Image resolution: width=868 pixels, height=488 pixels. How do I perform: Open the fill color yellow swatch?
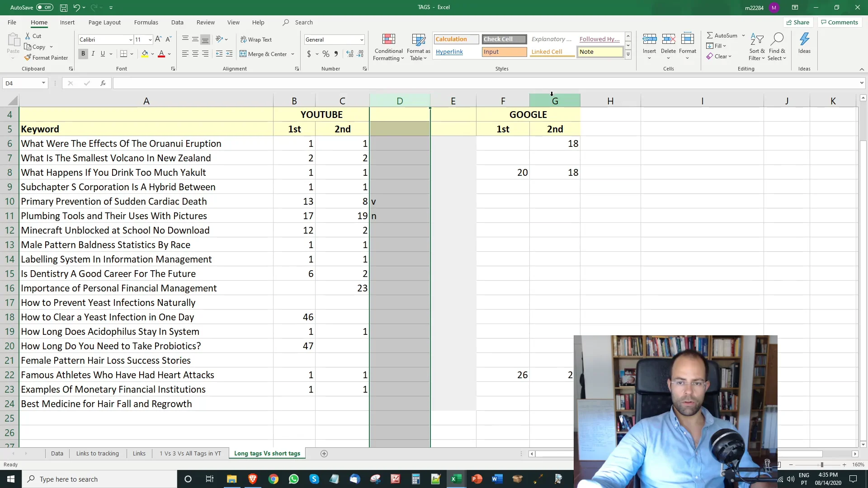145,54
